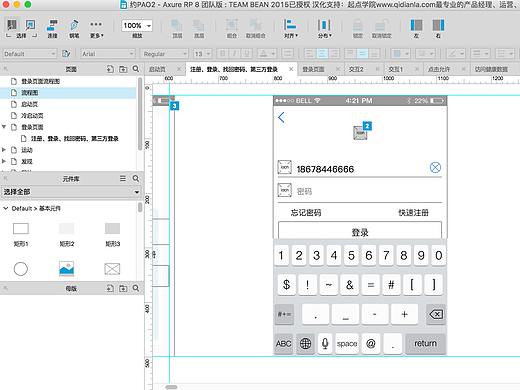The height and width of the screenshot is (390, 520).
Task: Align text left
Action: pyautogui.click(x=310, y=54)
